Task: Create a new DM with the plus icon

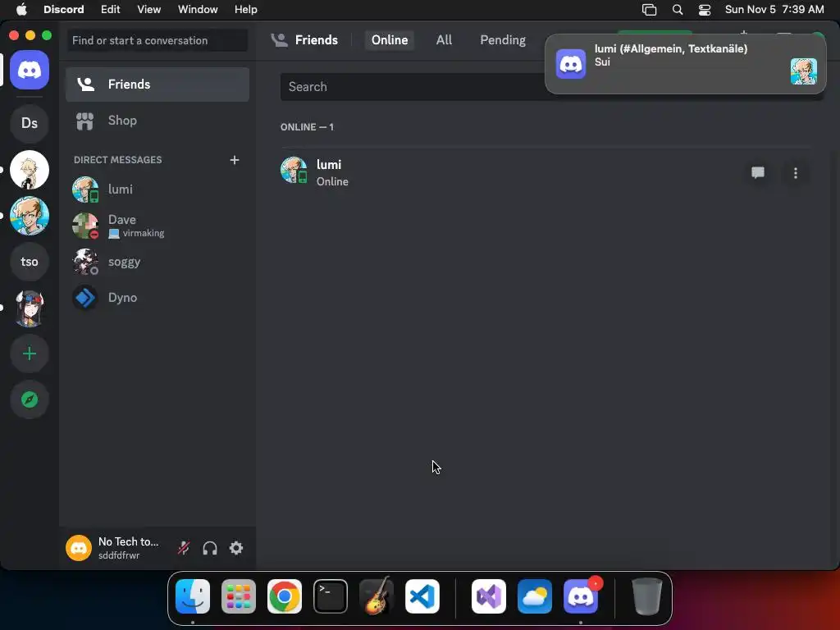Action: 234,160
